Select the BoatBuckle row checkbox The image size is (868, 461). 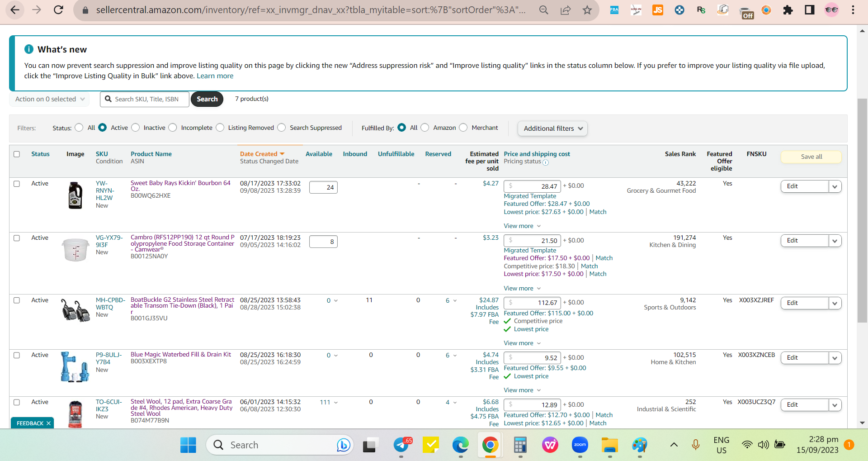point(17,300)
